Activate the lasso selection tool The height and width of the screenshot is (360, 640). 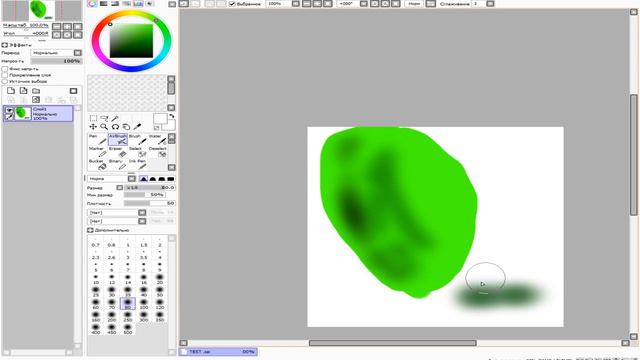click(104, 118)
